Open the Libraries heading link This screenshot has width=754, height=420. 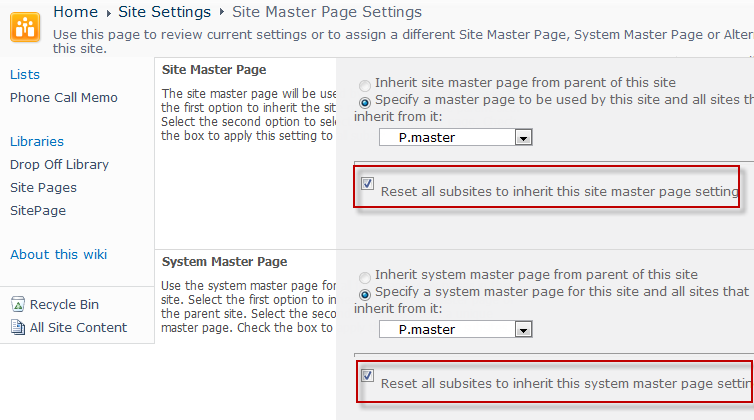pos(37,142)
